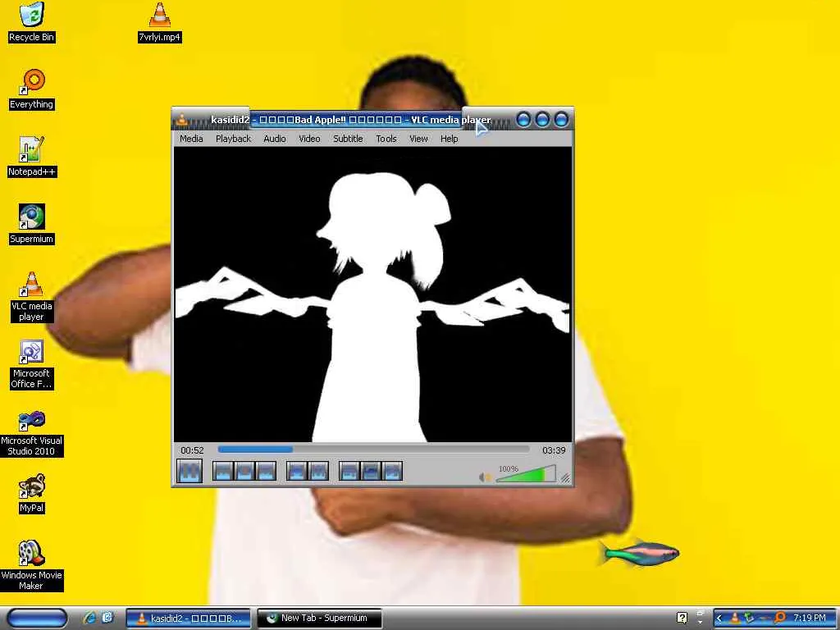Open the Tools menu

tap(386, 139)
